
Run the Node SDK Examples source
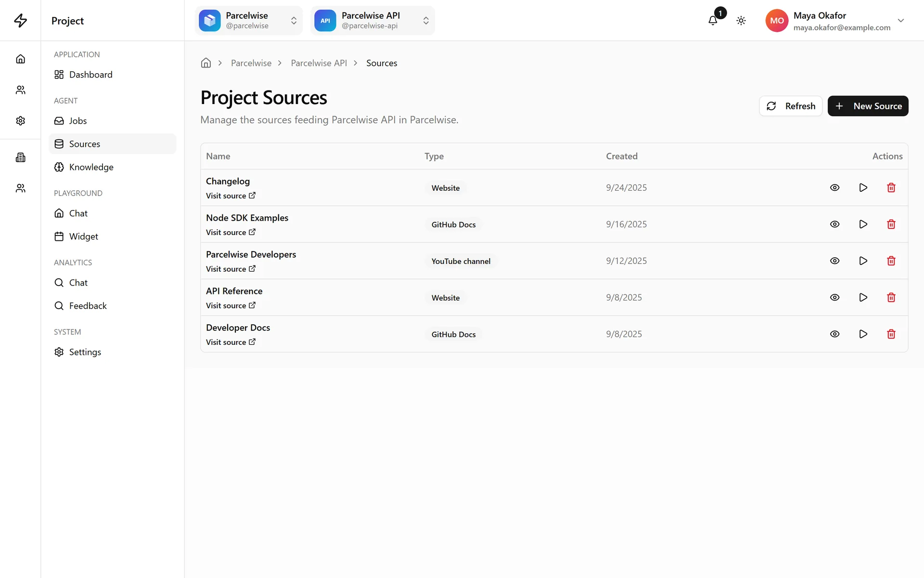coord(863,224)
